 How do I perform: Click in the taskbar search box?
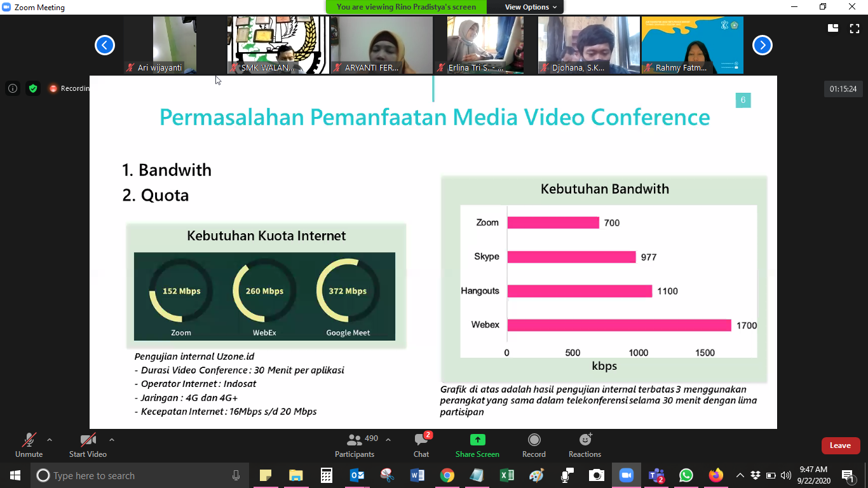[x=140, y=475]
